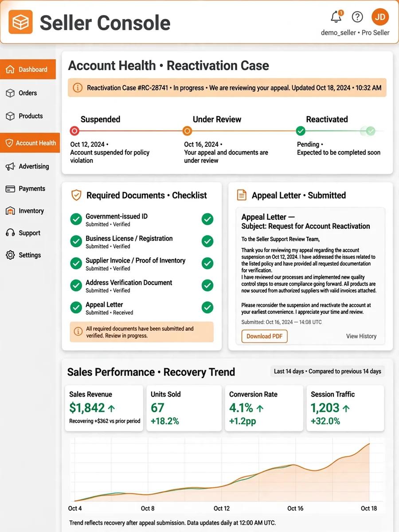
Task: Click the Suspended stage marker
Action: coord(74,131)
